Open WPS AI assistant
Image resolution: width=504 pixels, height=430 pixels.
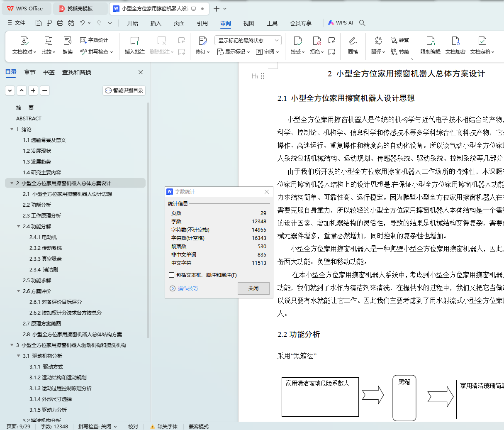(x=341, y=23)
